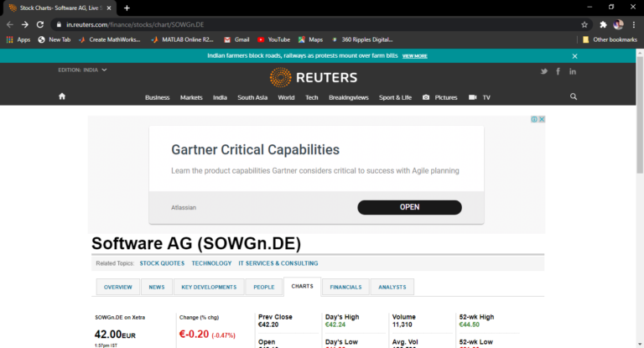Open the site search magnifier icon
644x348 pixels.
tap(574, 97)
